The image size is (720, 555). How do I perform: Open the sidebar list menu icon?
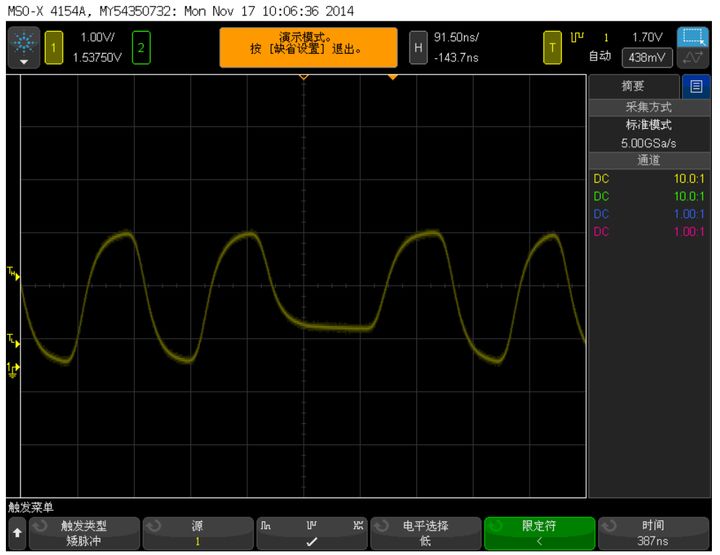pos(696,86)
